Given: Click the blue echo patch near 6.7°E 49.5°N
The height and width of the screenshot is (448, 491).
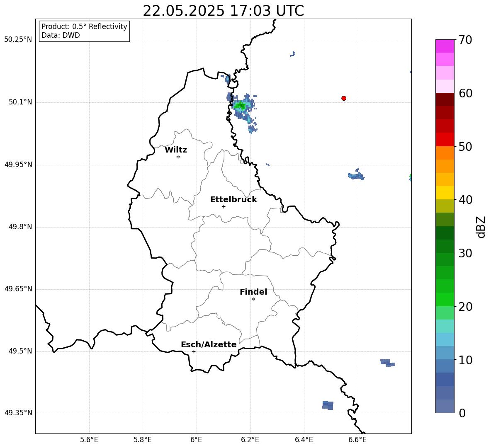Looking at the screenshot, I should (388, 363).
